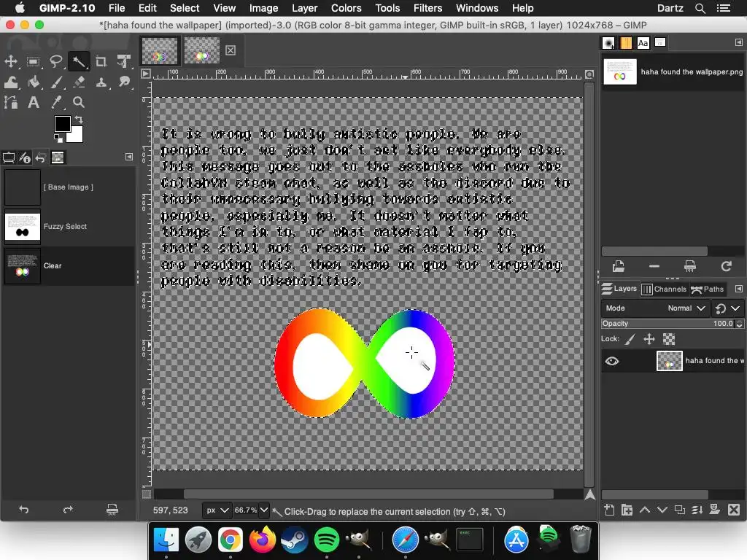Choose the Text tool
This screenshot has height=560, width=747.
click(x=33, y=102)
